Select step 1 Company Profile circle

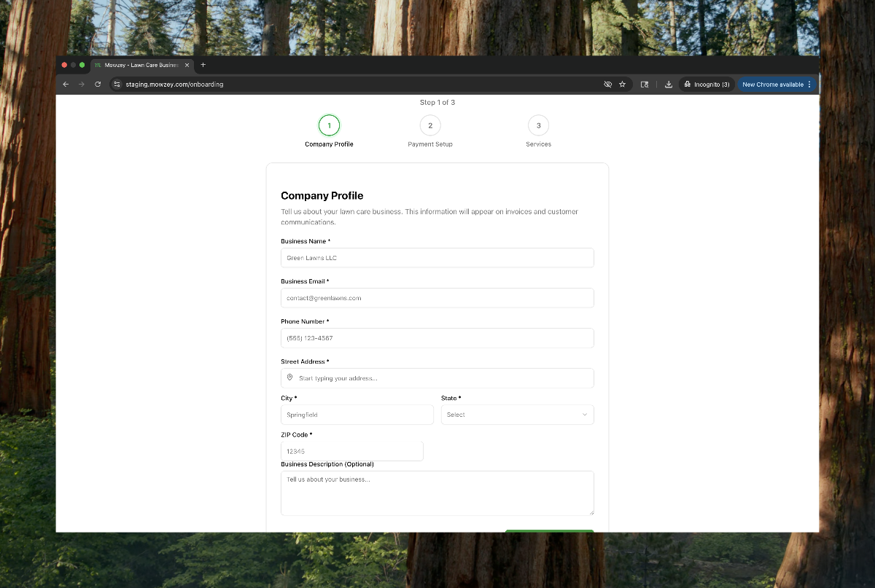point(329,125)
